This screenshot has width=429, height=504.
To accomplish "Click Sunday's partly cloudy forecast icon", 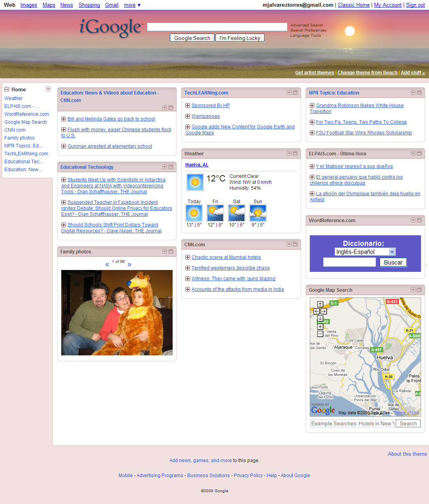I will [x=258, y=213].
